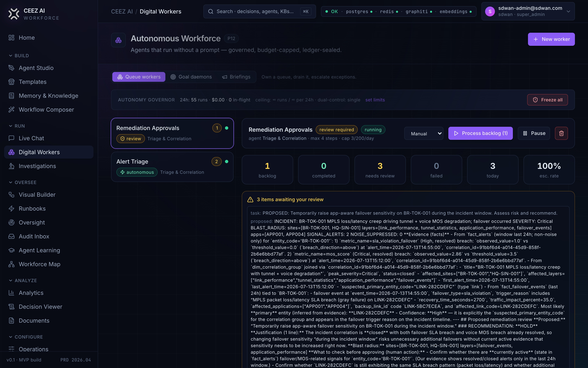Screen dimensions: 588x368
Task: Click the Autonomous Workforce header icon
Action: [x=118, y=40]
